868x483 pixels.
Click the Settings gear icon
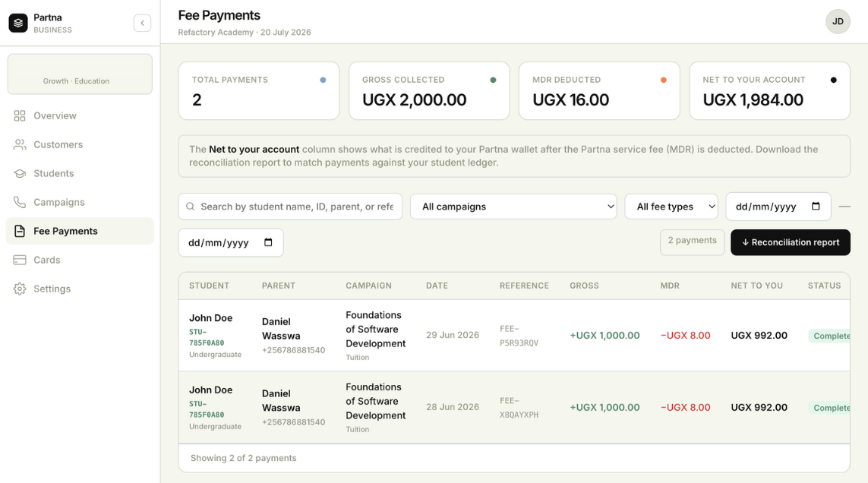pyautogui.click(x=20, y=289)
